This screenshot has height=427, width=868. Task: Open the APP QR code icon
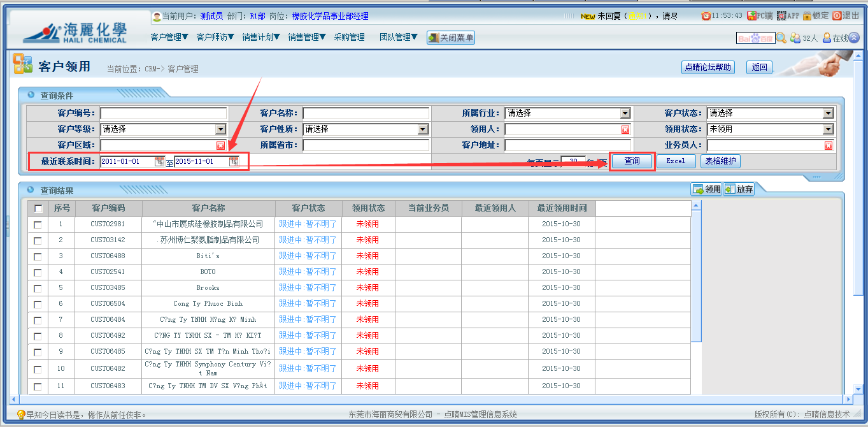coord(781,16)
